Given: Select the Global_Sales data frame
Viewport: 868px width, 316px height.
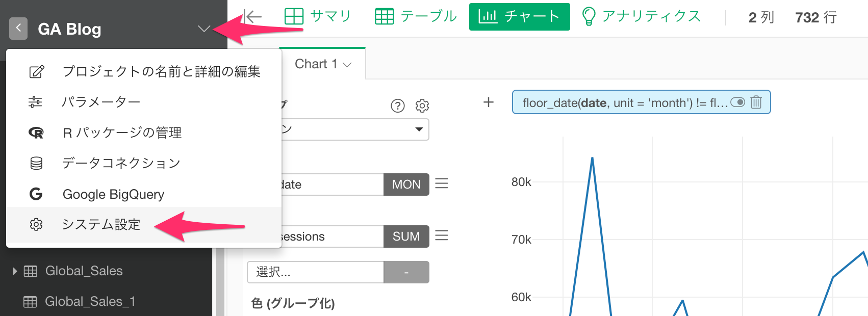Looking at the screenshot, I should point(84,271).
